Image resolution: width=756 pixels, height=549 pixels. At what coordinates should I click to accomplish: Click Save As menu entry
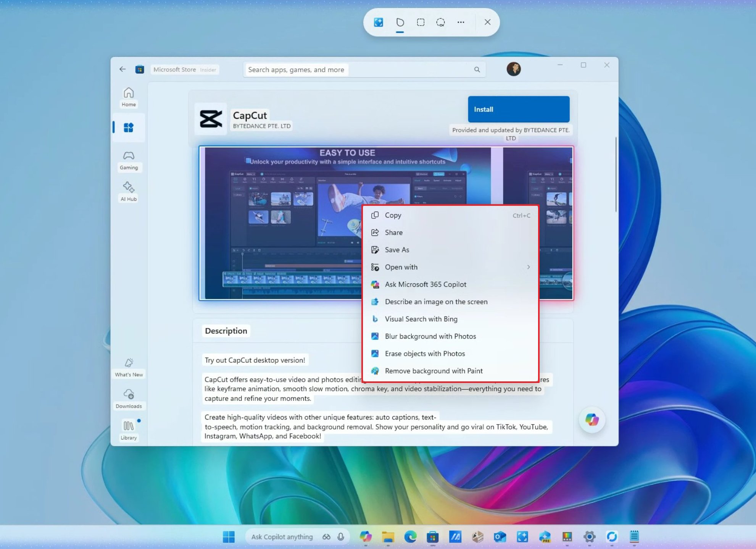click(397, 250)
